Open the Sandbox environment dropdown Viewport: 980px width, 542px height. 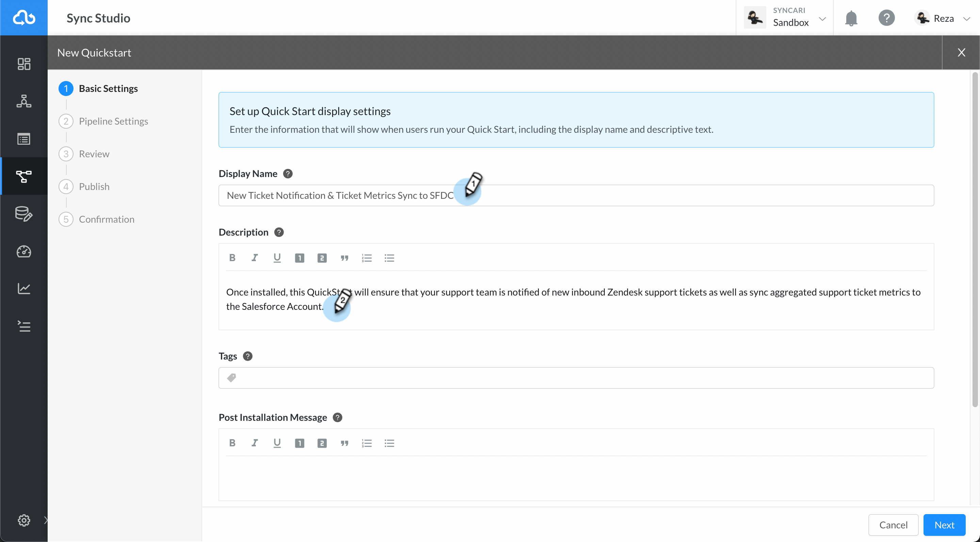click(x=822, y=18)
